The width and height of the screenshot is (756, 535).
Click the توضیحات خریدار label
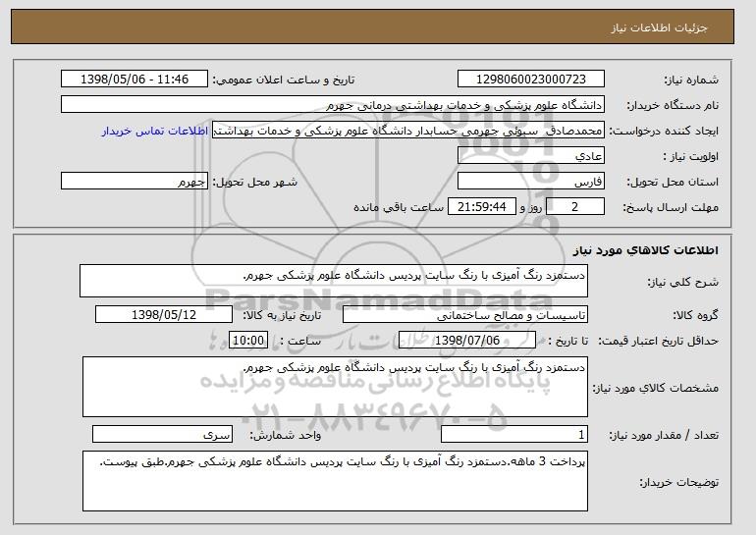[x=678, y=482]
